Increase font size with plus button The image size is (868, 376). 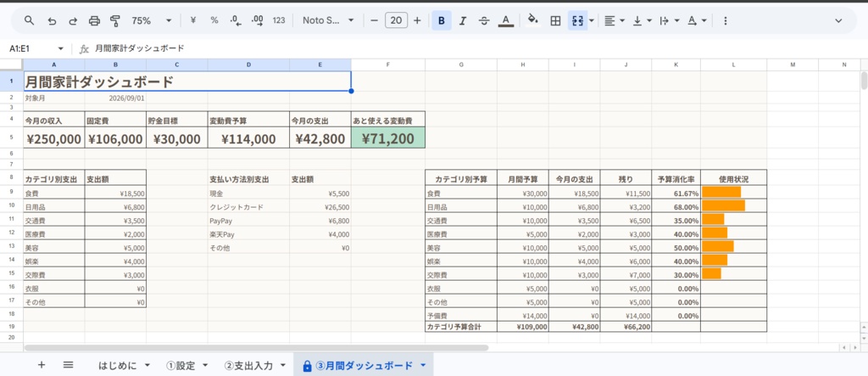(x=417, y=20)
